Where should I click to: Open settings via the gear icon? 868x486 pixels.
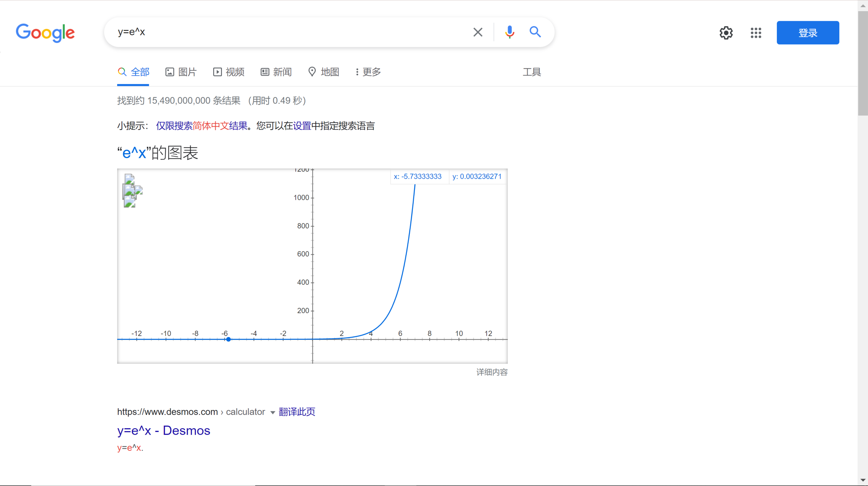pos(726,33)
